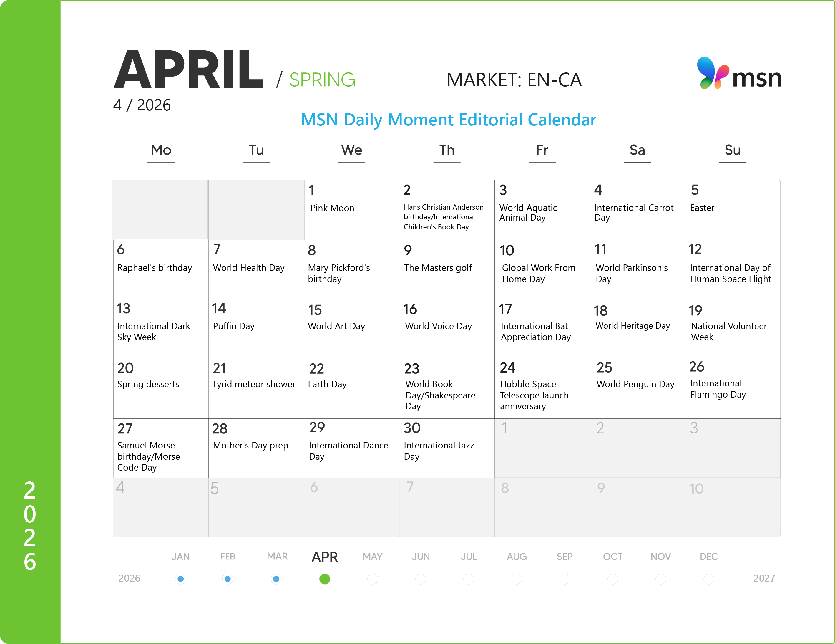Click the Su weekday column header
Viewport: 835px width, 644px height.
click(733, 150)
